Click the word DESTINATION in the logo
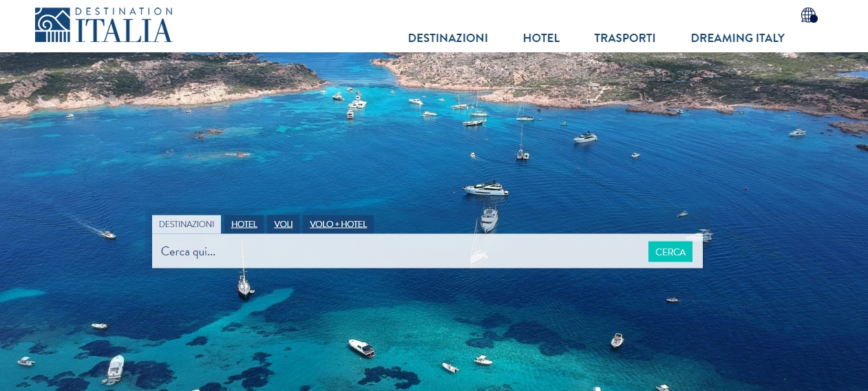 pos(124,12)
